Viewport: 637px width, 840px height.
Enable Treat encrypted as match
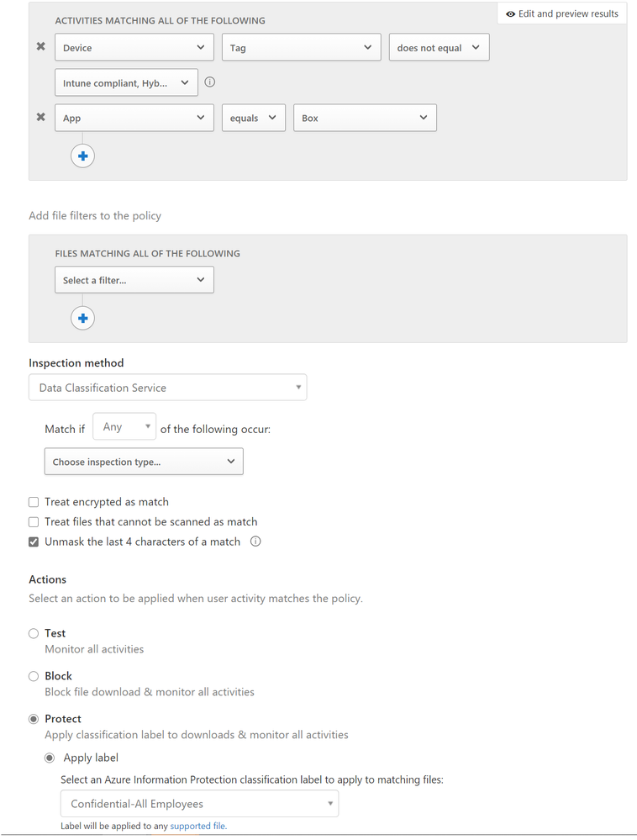[x=34, y=502]
